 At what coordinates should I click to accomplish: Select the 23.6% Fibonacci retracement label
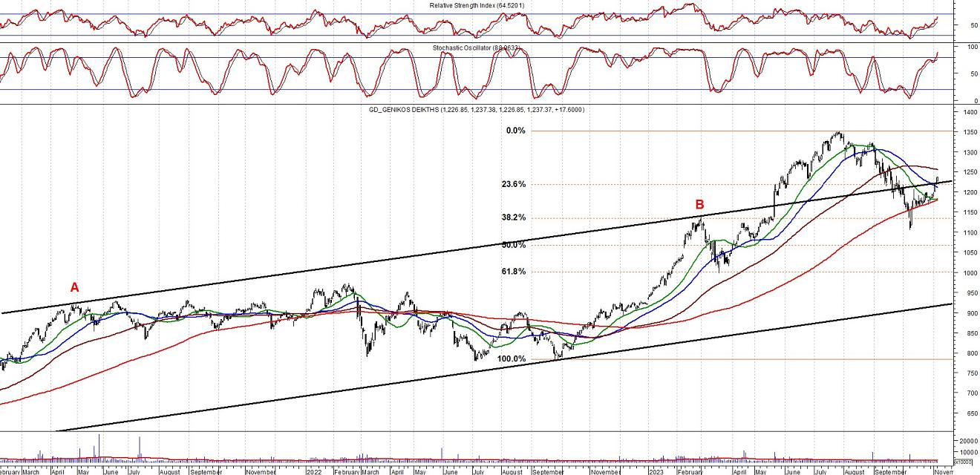(x=513, y=184)
